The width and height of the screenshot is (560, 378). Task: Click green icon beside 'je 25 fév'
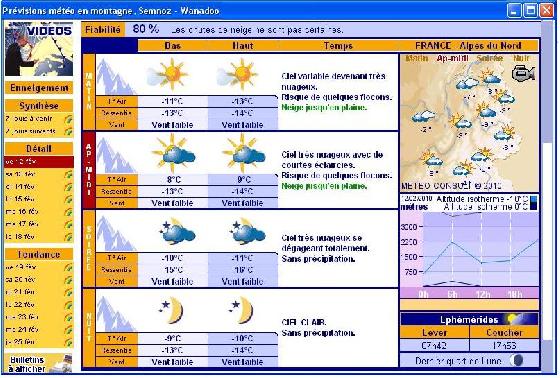click(68, 342)
